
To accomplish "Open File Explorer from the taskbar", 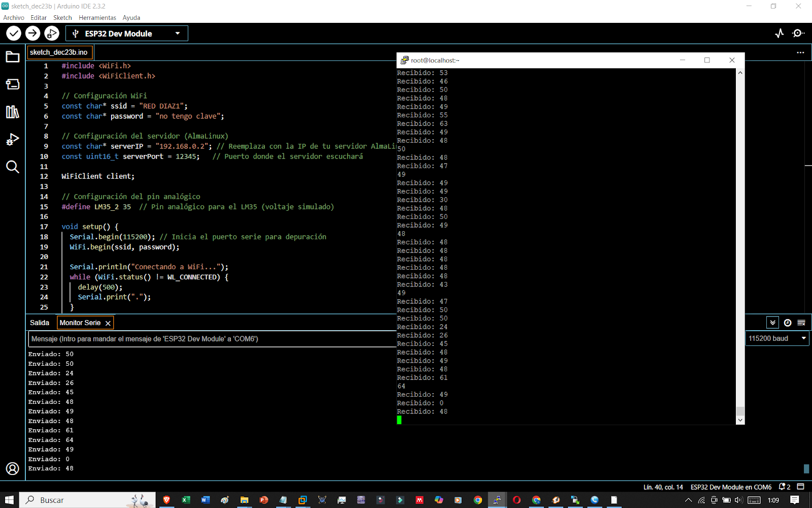I will pos(244,500).
